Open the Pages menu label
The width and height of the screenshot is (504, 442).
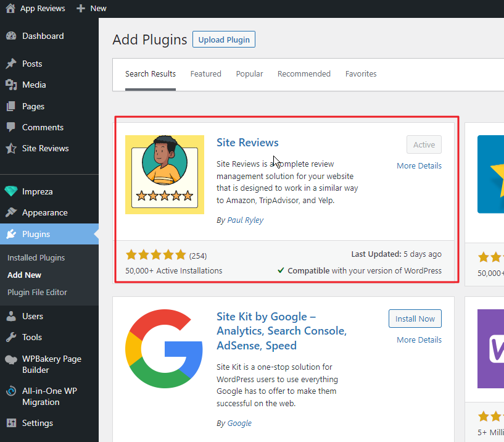(33, 106)
